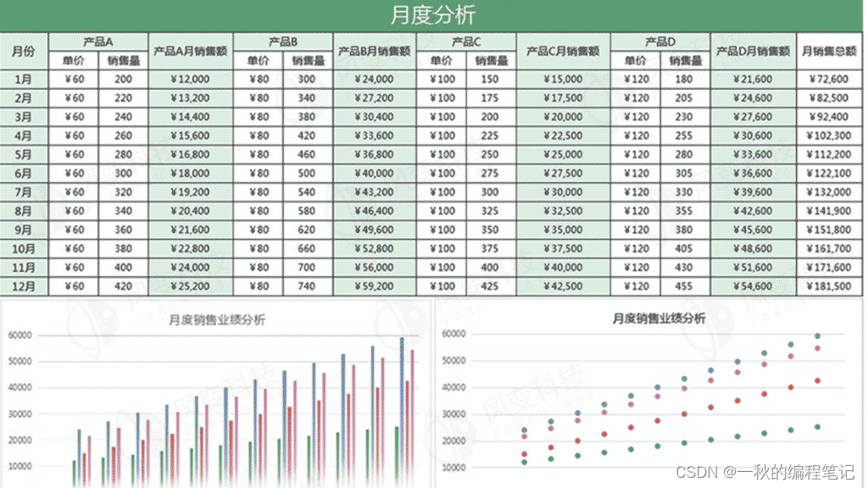This screenshot has width=868, height=488.
Task: Click the 产品B月销售额 column header
Action: (x=374, y=51)
